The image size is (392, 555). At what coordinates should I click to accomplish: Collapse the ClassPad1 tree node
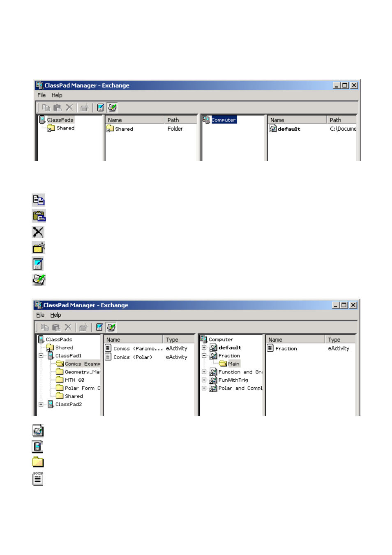pos(41,356)
